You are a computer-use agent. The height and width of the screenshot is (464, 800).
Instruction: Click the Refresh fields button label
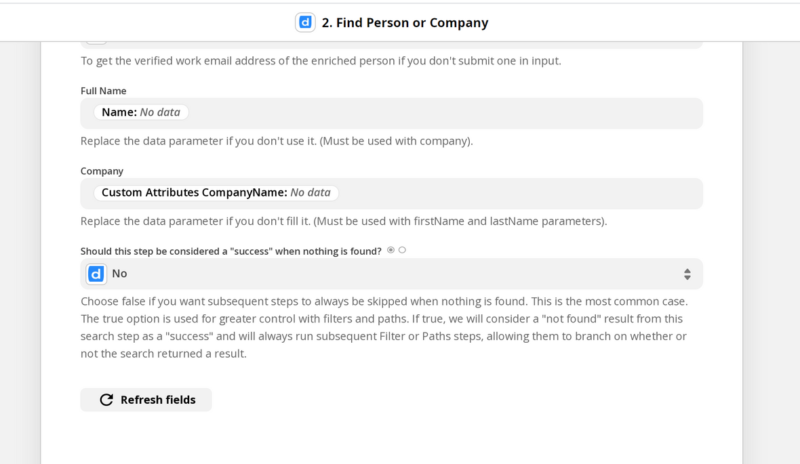pos(158,400)
